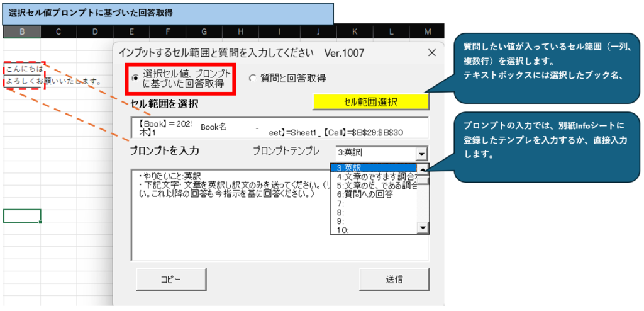Pick 5:文章のだ、である調 from the list
The image size is (644, 311).
(x=374, y=186)
